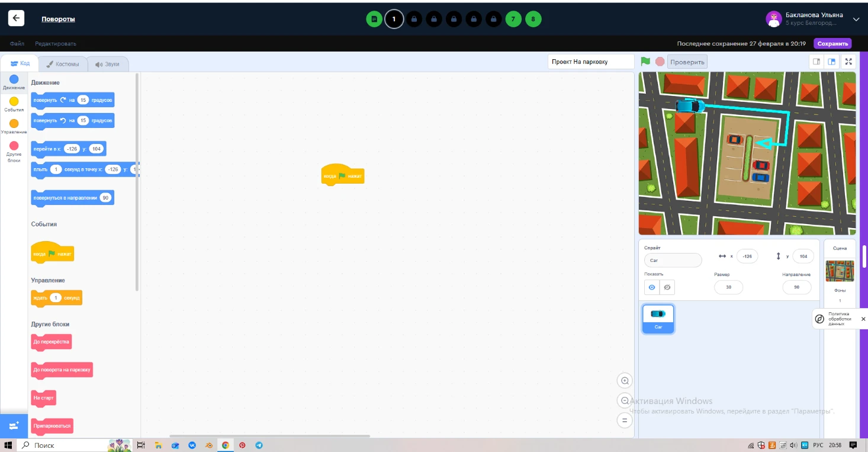Select the Припарковаться block
The height and width of the screenshot is (452, 868).
52,426
